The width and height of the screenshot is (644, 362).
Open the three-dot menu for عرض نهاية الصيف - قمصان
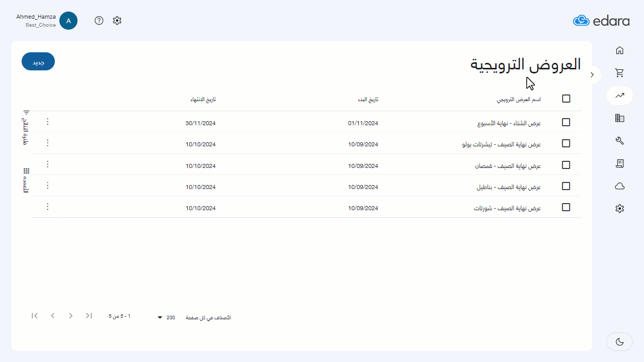coord(48,164)
